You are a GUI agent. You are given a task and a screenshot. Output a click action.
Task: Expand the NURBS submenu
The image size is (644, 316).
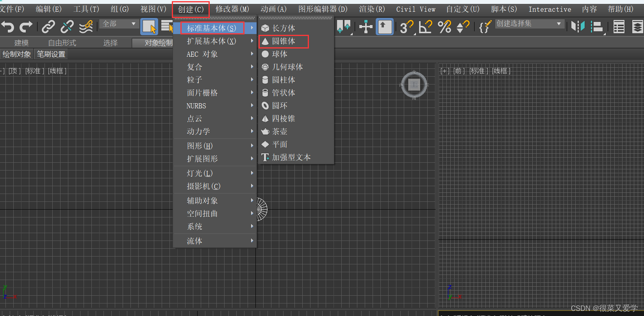coord(215,106)
